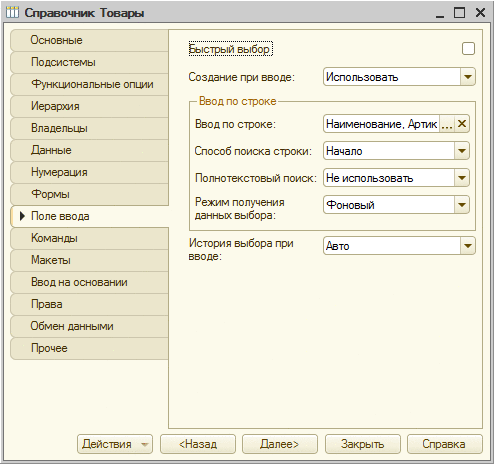The image size is (494, 464).
Task: Expand Режим получения данных выбора dropdown
Action: 462,205
